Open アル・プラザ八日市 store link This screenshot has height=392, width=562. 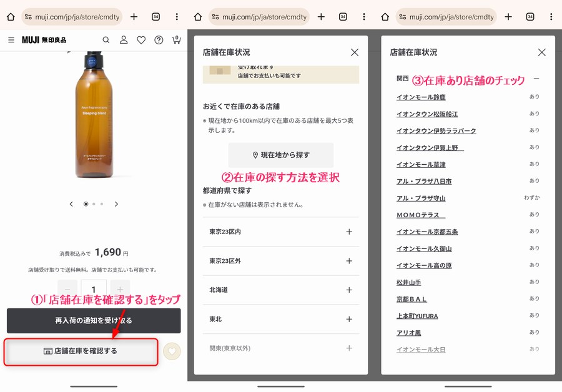(x=424, y=181)
